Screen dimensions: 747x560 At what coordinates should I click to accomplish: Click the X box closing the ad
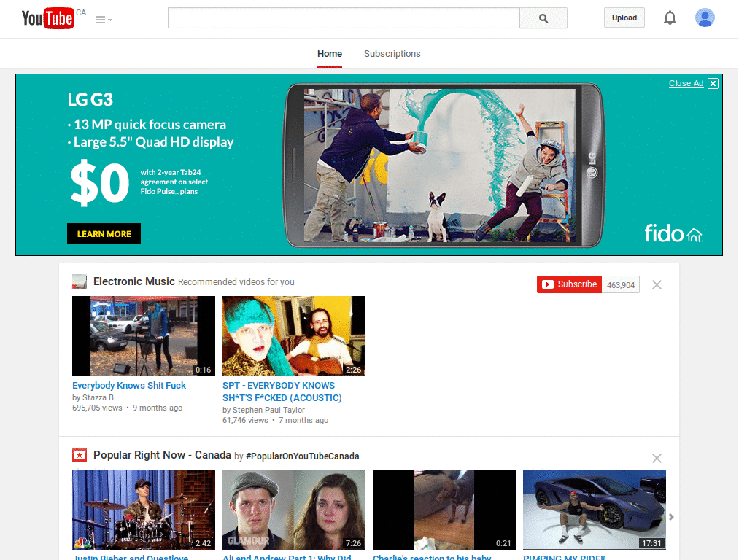[713, 83]
